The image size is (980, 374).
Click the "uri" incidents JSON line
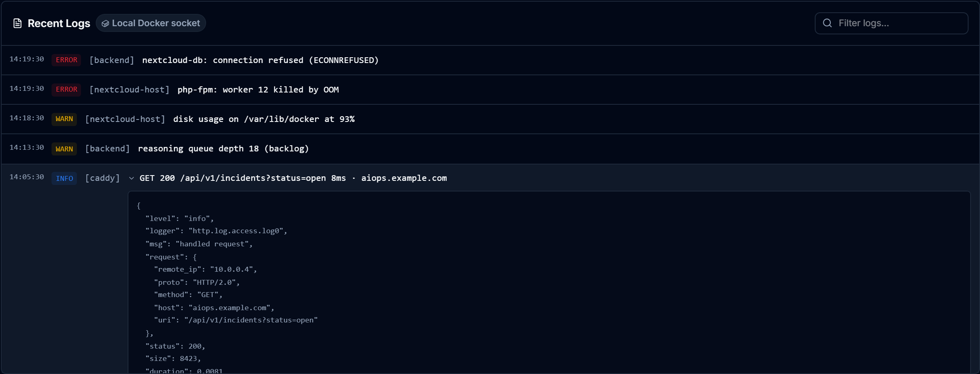click(x=236, y=320)
